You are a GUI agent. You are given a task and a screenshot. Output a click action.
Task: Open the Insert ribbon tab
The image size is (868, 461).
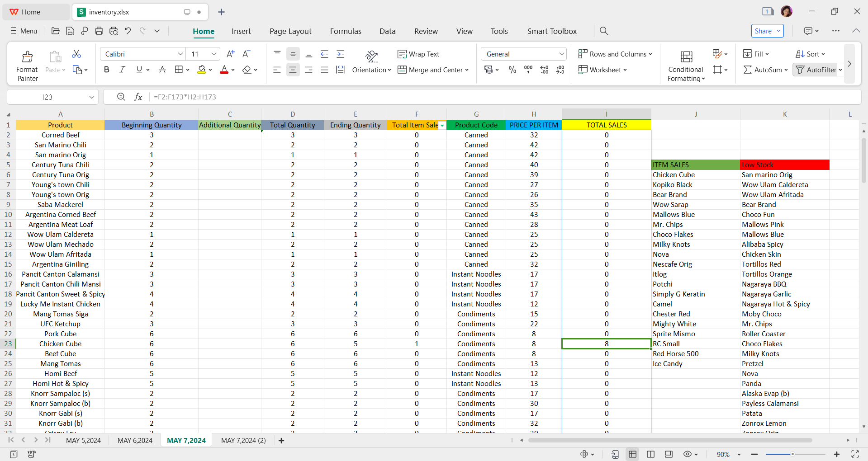(241, 31)
